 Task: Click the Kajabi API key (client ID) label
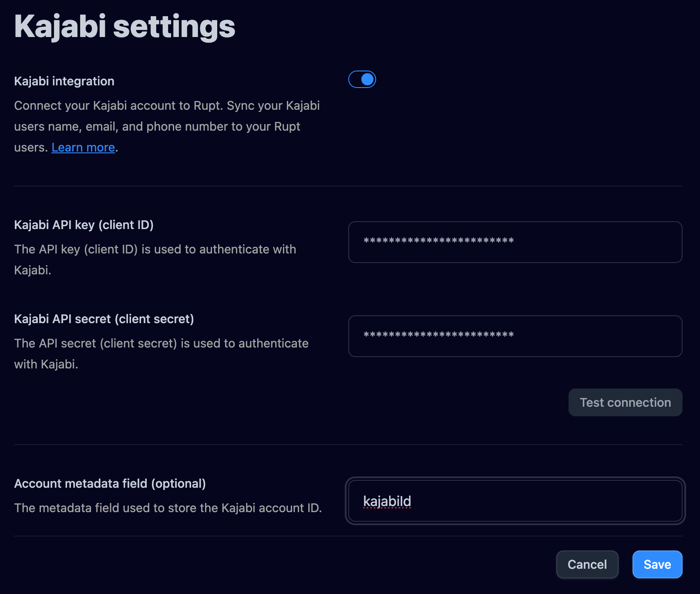click(x=84, y=225)
